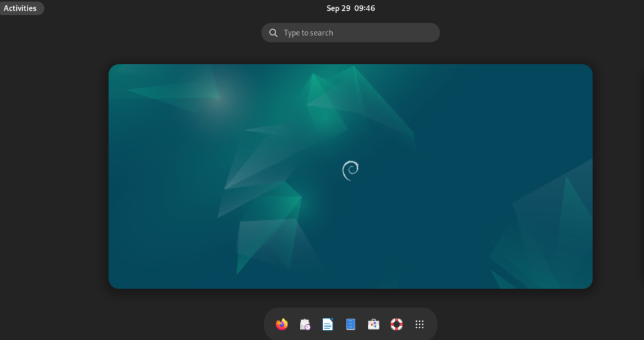Start LibreOffice Writer from the dock

click(x=328, y=324)
